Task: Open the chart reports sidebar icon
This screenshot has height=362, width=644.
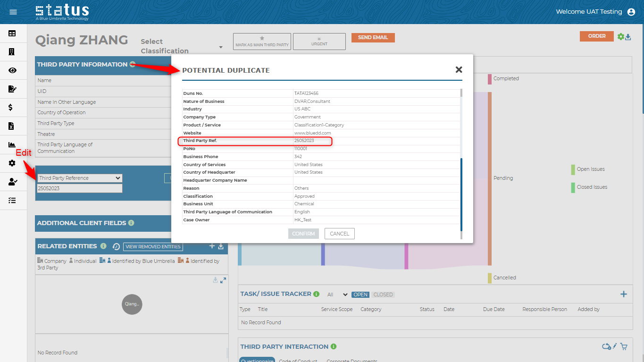Action: point(12,144)
